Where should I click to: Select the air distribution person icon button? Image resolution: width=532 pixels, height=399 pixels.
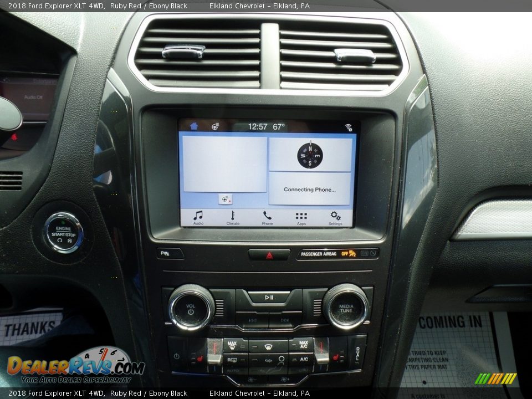(282, 359)
